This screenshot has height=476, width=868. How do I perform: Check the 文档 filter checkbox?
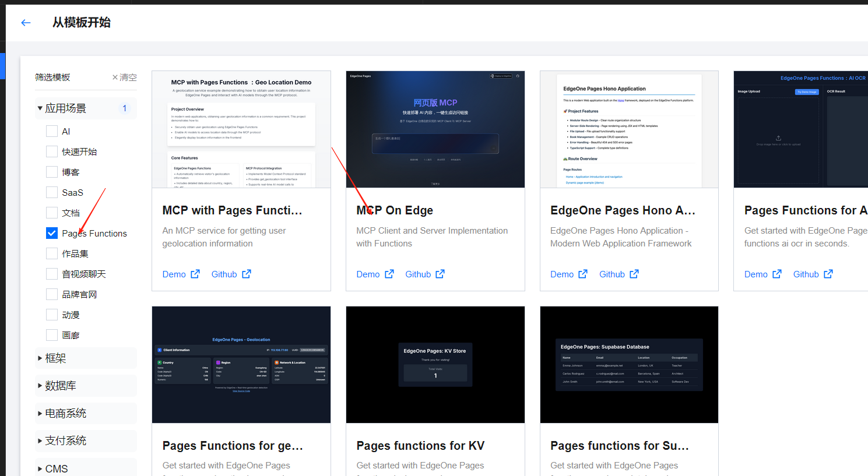click(x=52, y=213)
